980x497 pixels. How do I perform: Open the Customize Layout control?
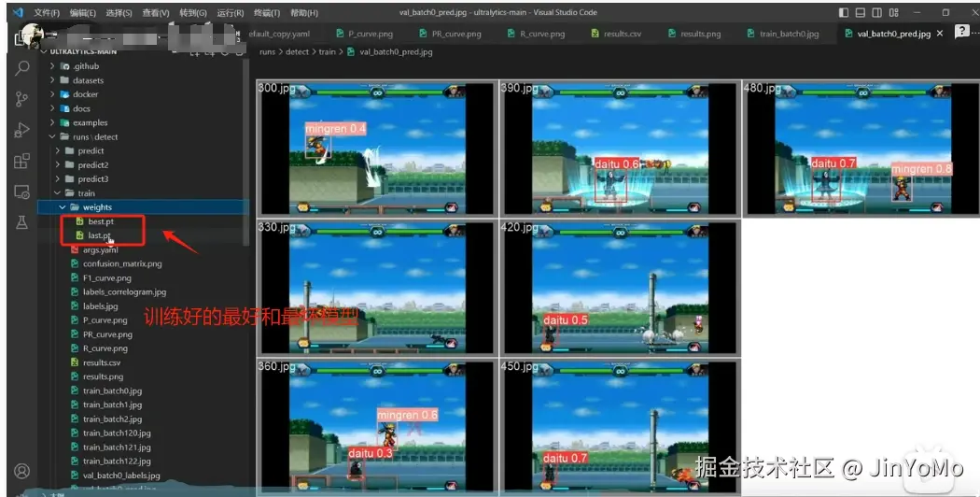coord(894,12)
